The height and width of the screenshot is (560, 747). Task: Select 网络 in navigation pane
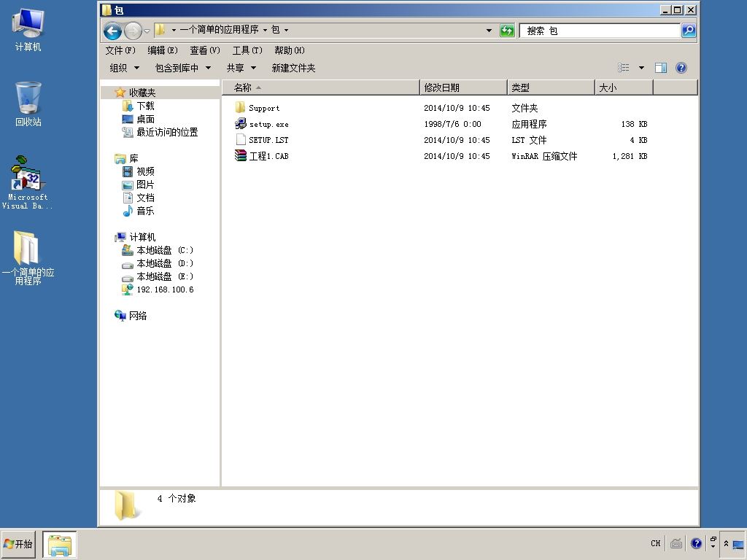[138, 316]
